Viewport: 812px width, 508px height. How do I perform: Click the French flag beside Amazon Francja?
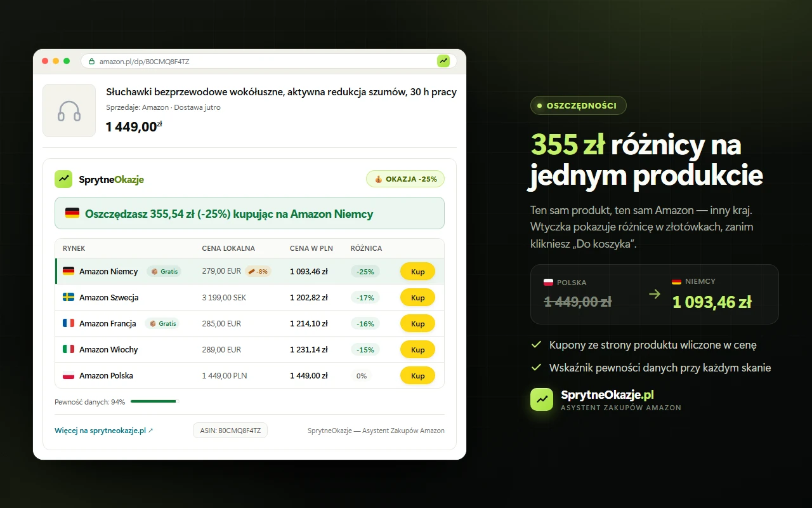(69, 323)
